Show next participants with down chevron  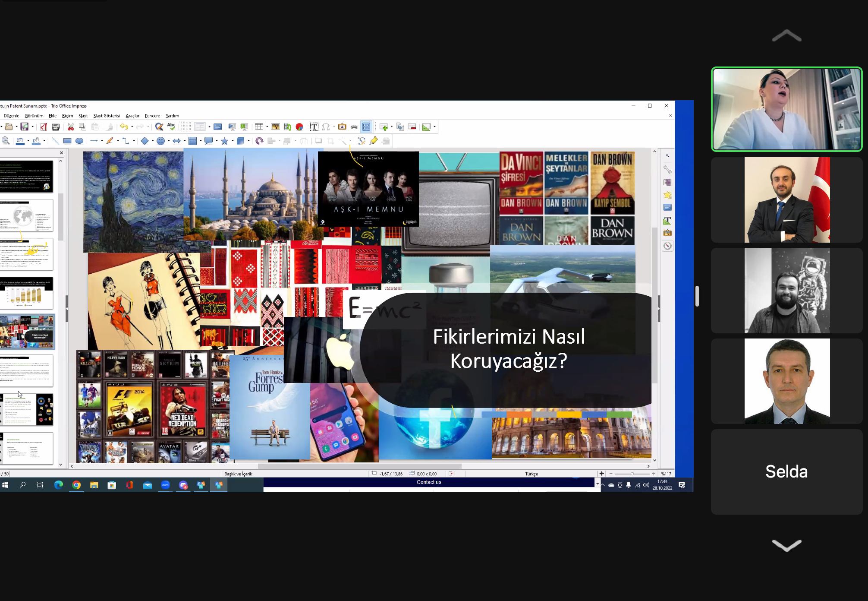(786, 545)
